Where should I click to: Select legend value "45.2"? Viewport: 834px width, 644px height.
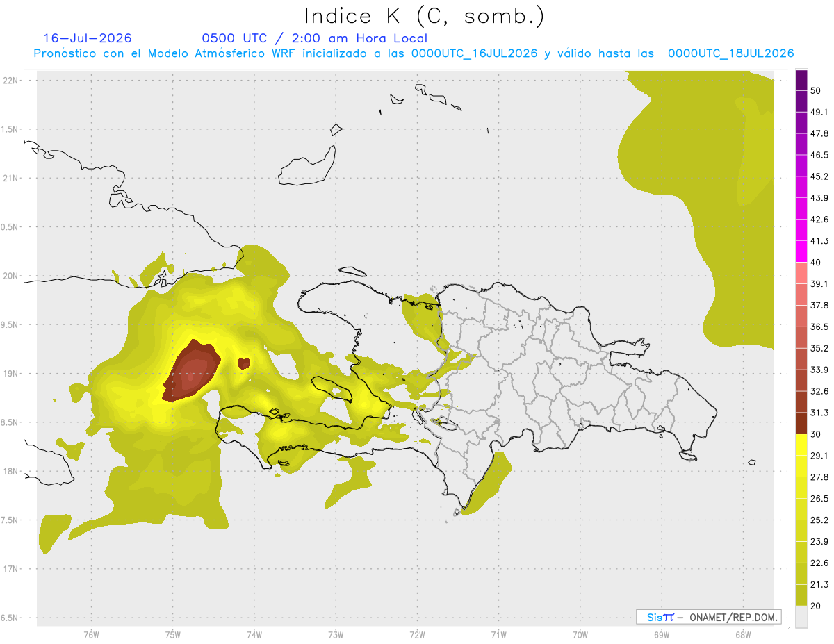click(x=819, y=176)
